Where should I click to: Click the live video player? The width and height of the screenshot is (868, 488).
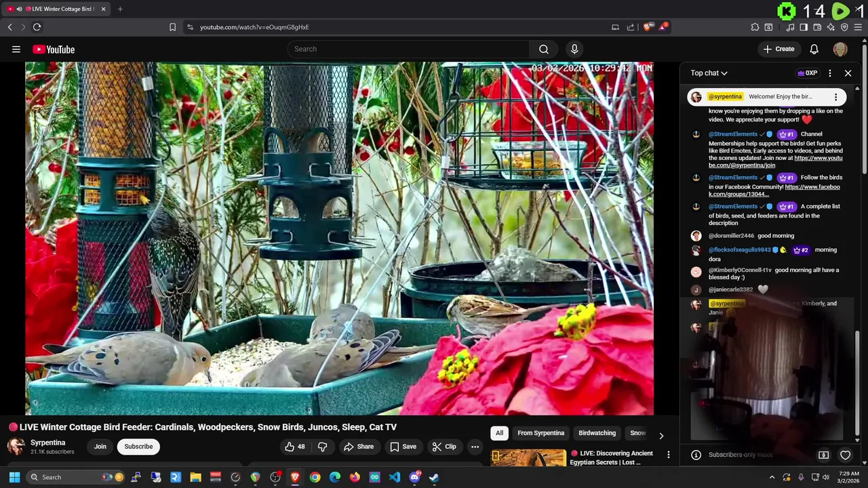tap(339, 239)
